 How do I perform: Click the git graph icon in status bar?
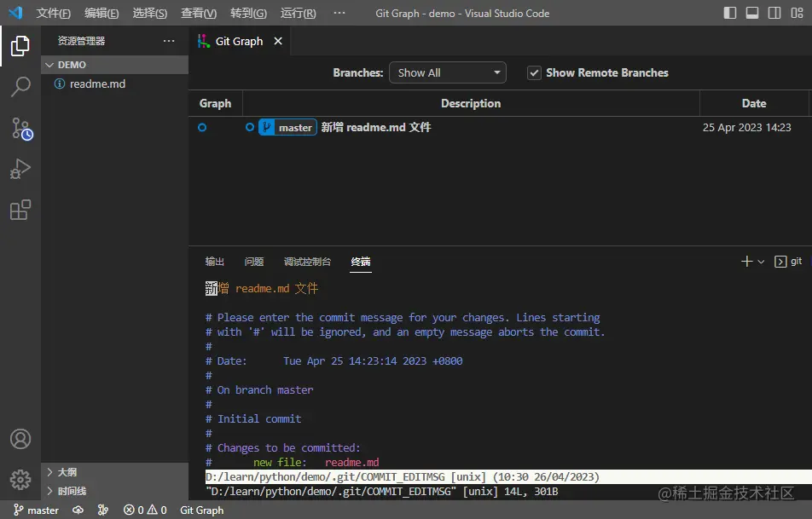[x=103, y=510]
